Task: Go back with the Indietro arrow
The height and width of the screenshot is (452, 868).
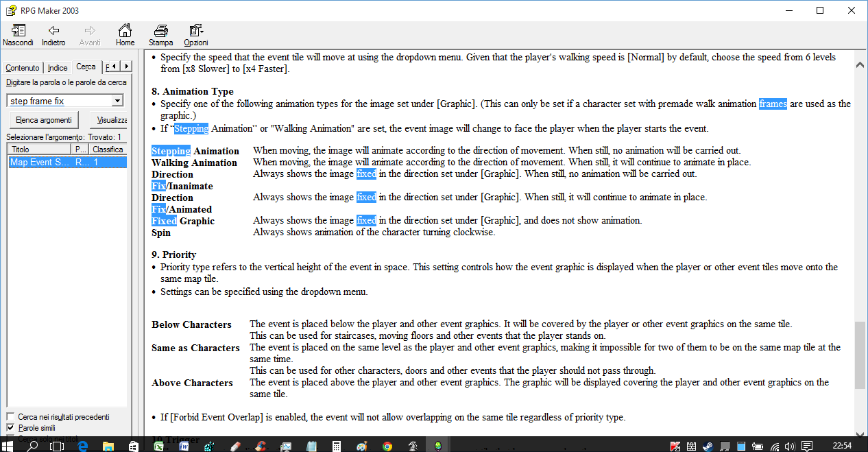Action: click(53, 35)
